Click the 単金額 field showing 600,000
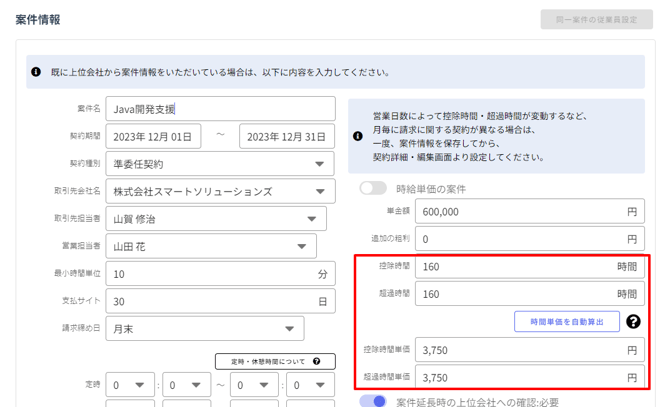 [x=520, y=212]
